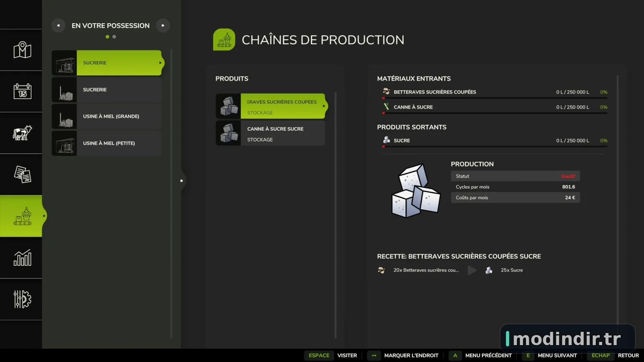Open the map section in sidebar
644x362 pixels.
(22, 50)
